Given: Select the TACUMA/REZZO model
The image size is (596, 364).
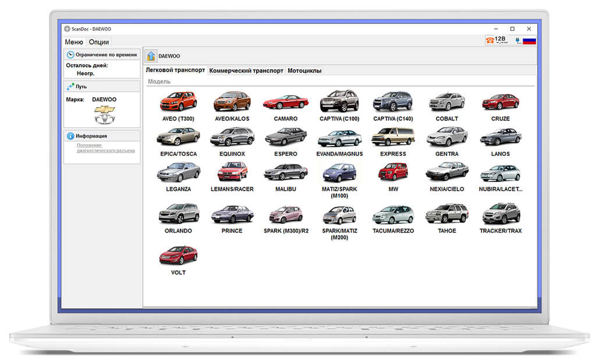Looking at the screenshot, I should pyautogui.click(x=393, y=219).
